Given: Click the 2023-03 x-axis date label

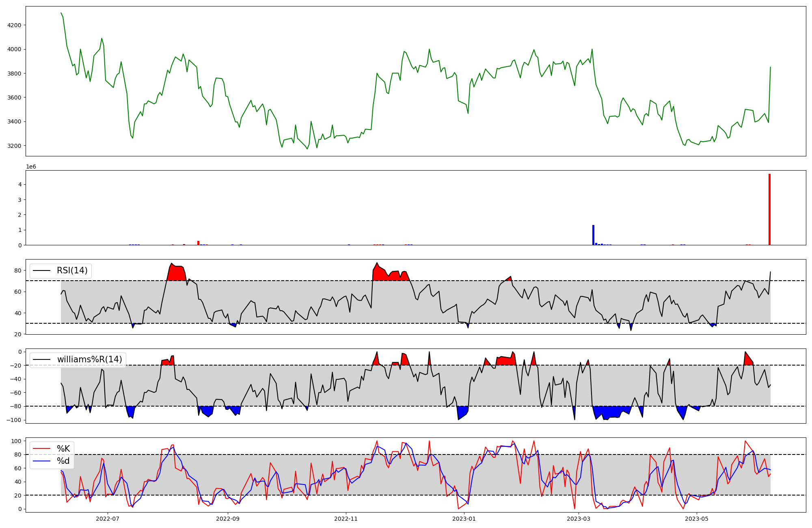Looking at the screenshot, I should pos(579,519).
